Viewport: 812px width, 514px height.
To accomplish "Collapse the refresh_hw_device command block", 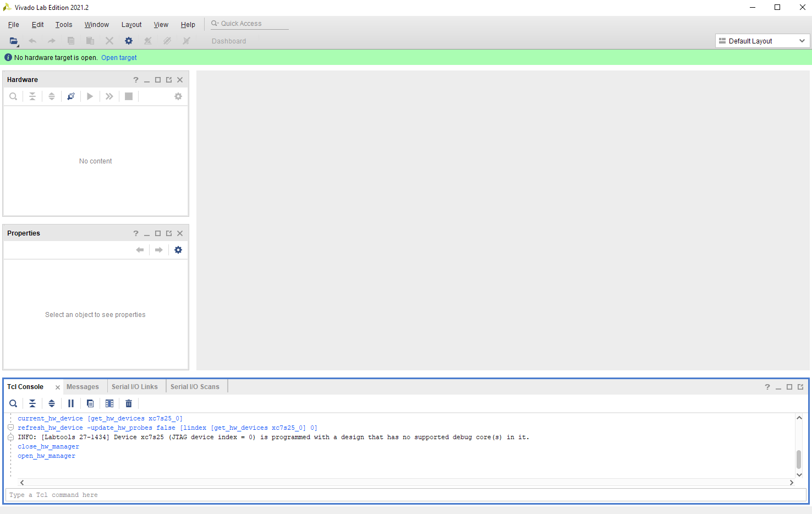I will click(x=10, y=428).
